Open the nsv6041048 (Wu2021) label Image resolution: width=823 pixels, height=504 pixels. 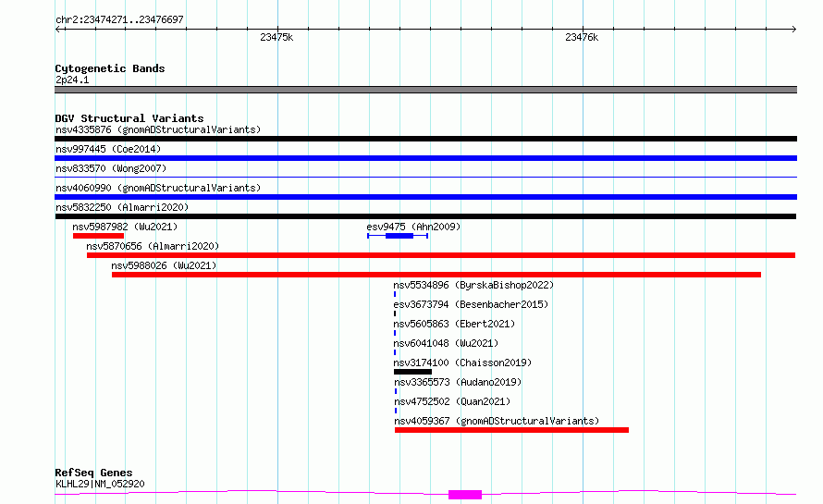(446, 343)
